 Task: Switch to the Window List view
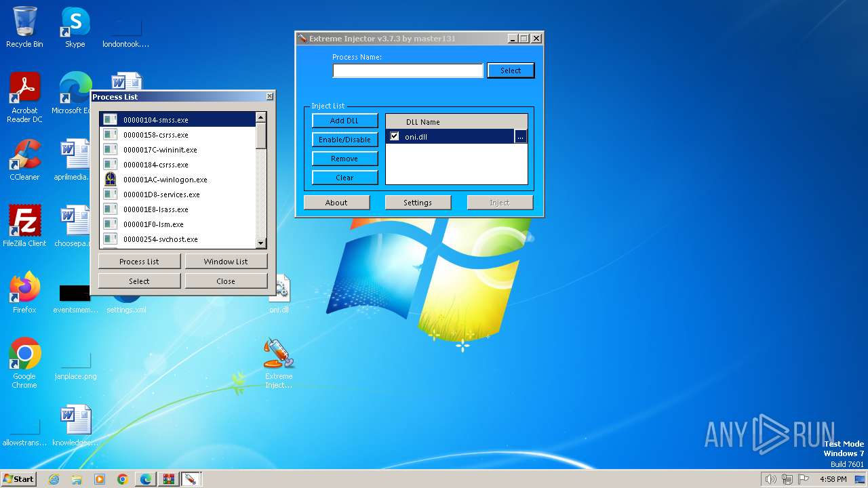[226, 262]
